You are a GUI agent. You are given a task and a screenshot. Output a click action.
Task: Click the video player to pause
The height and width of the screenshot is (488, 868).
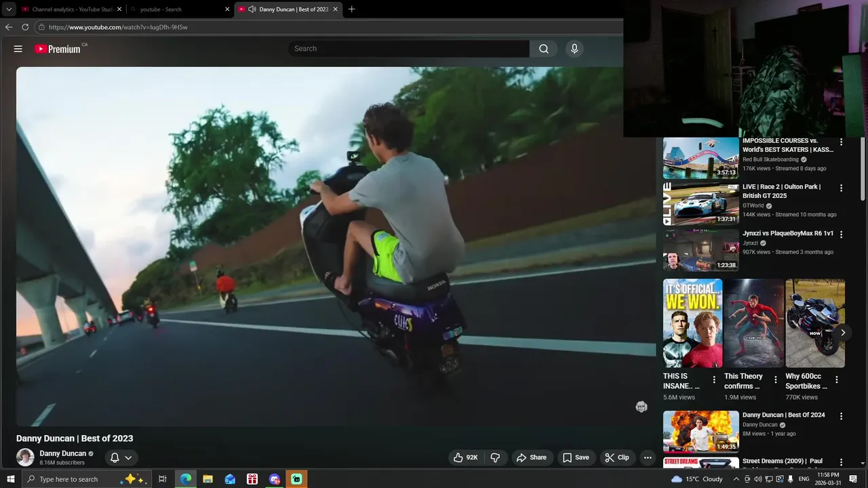(x=336, y=247)
